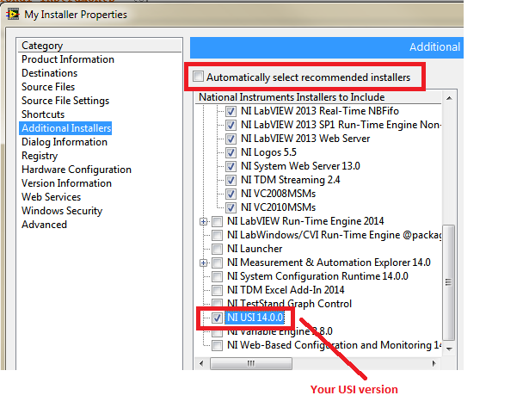Enable Automatically select recommended installers checkbox

[x=199, y=77]
